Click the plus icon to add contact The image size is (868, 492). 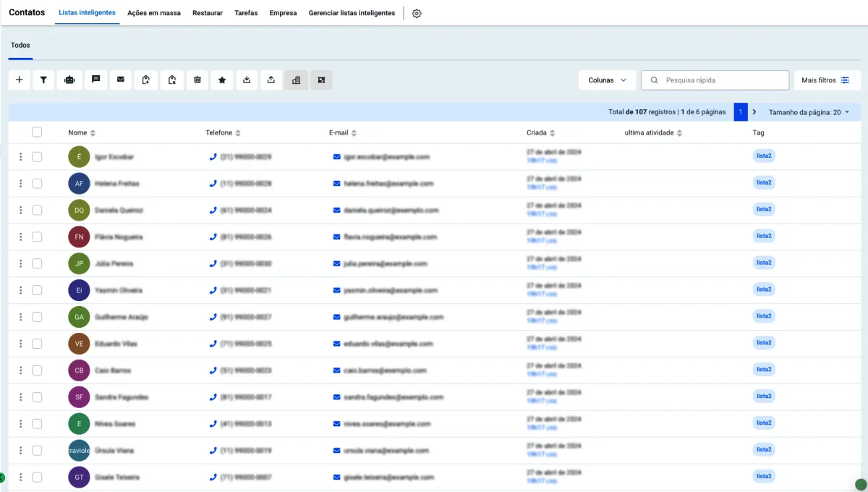coord(19,80)
